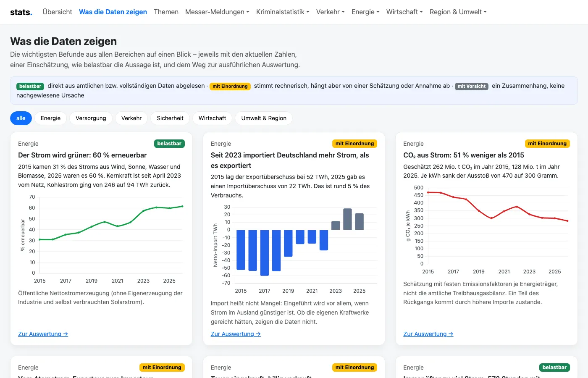The width and height of the screenshot is (588, 378).
Task: Open Zur Auswertung link in green-electricity card
Action: [x=43, y=334]
